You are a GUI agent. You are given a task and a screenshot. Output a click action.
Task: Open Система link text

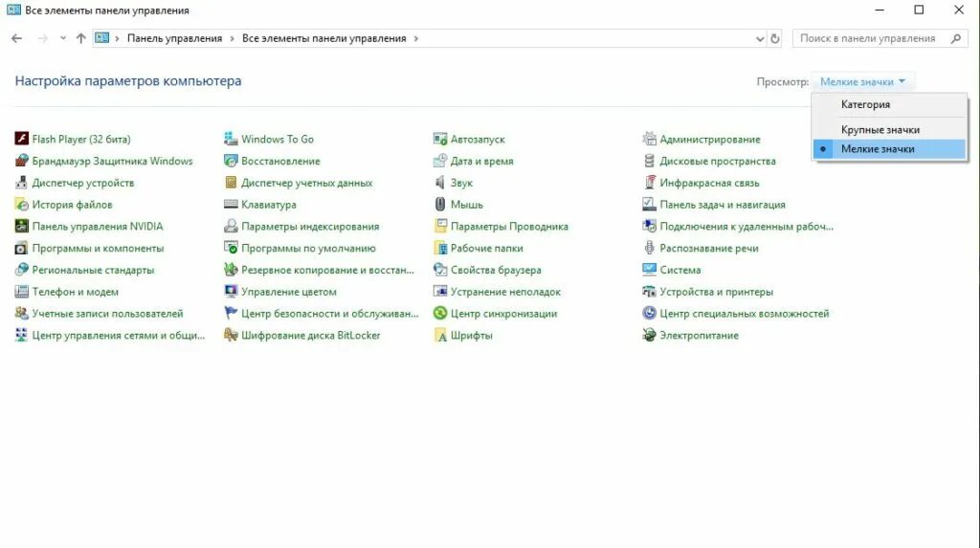680,270
